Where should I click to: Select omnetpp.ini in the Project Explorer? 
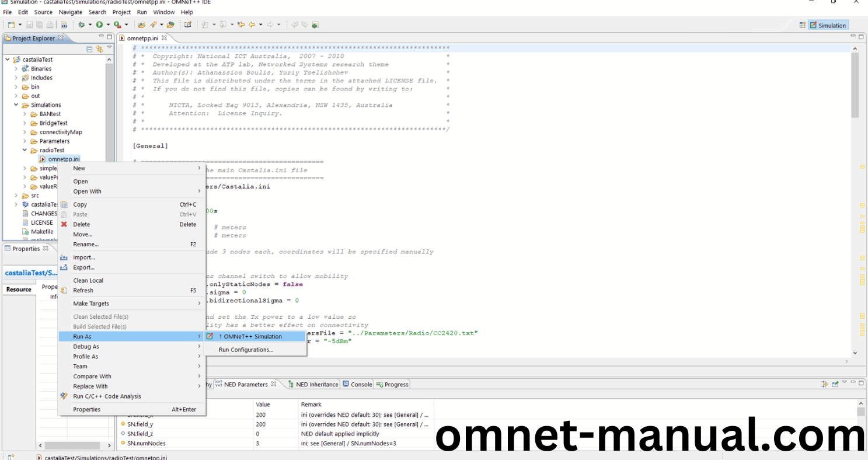coord(59,159)
